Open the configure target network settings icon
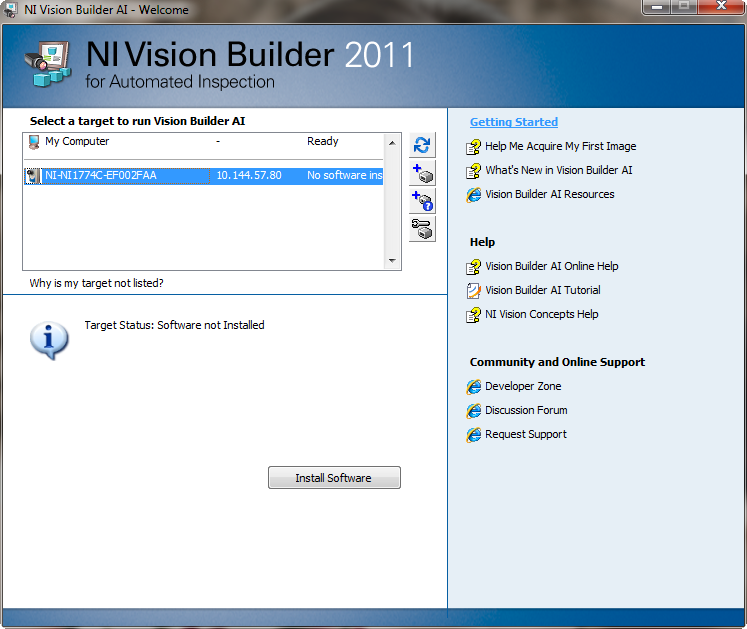 pos(422,229)
